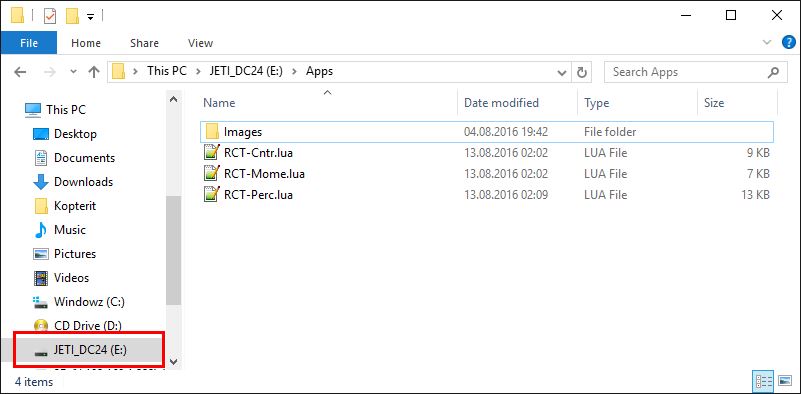
Task: Expand the address bar history dropdown
Action: click(x=562, y=73)
